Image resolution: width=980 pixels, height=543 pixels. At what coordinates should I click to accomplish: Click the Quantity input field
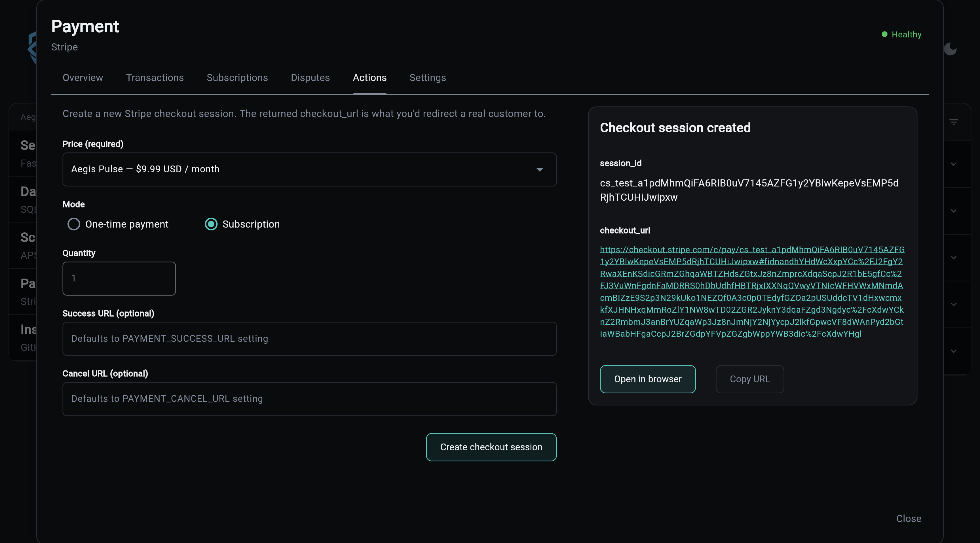[119, 278]
